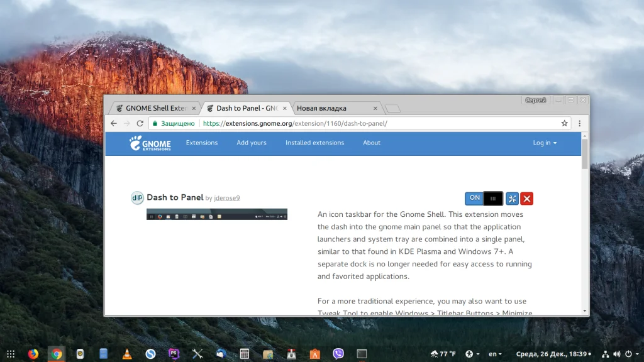Launch Firefox from the taskbar
The image size is (644, 362).
33,354
